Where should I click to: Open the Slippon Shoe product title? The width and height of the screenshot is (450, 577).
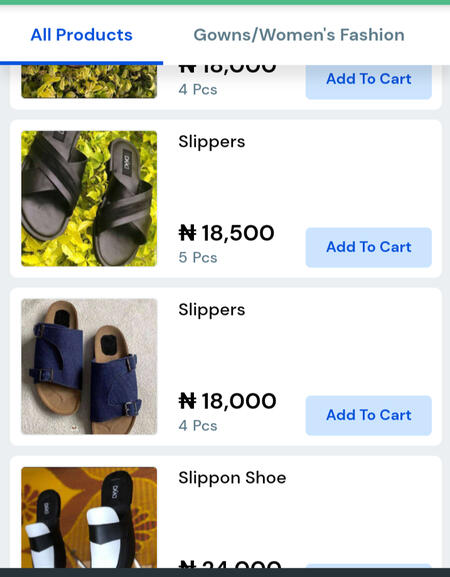pyautogui.click(x=232, y=478)
